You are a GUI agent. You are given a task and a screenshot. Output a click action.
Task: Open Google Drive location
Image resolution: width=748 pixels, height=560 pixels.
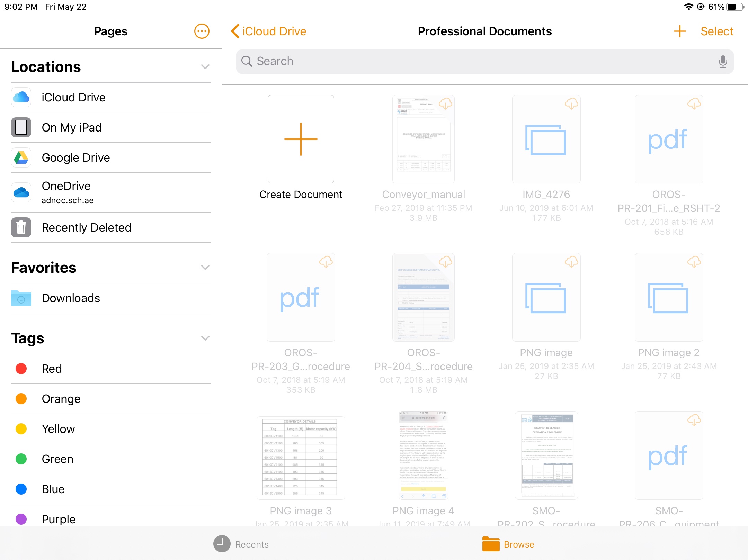point(75,157)
